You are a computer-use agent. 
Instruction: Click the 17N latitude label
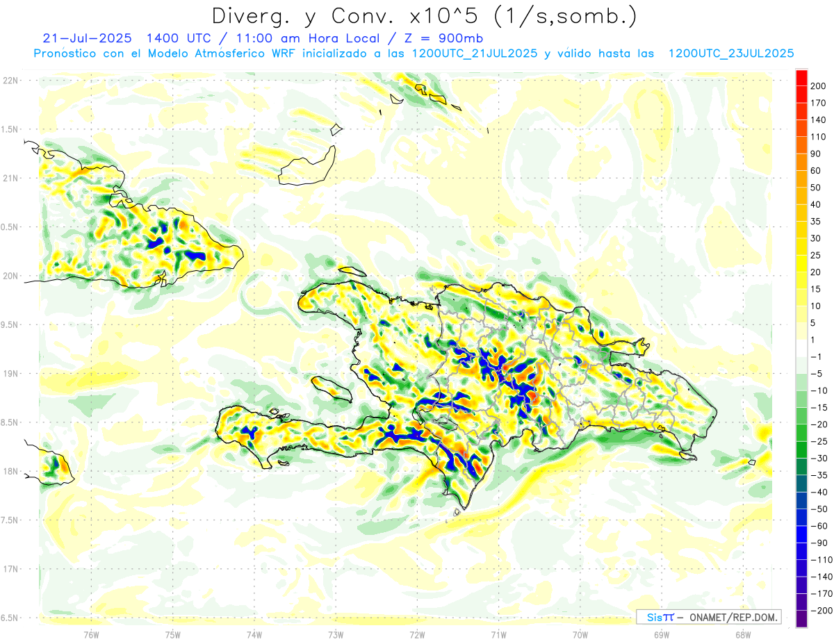pyautogui.click(x=10, y=569)
